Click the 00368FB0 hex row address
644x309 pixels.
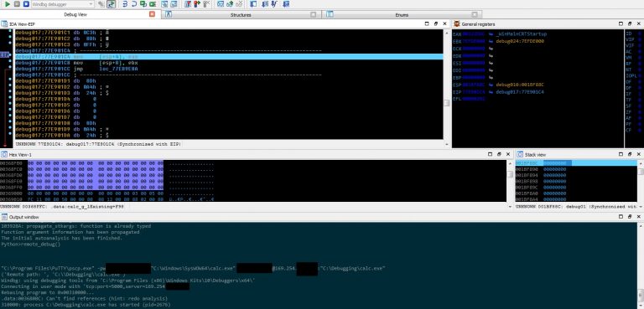pos(11,163)
